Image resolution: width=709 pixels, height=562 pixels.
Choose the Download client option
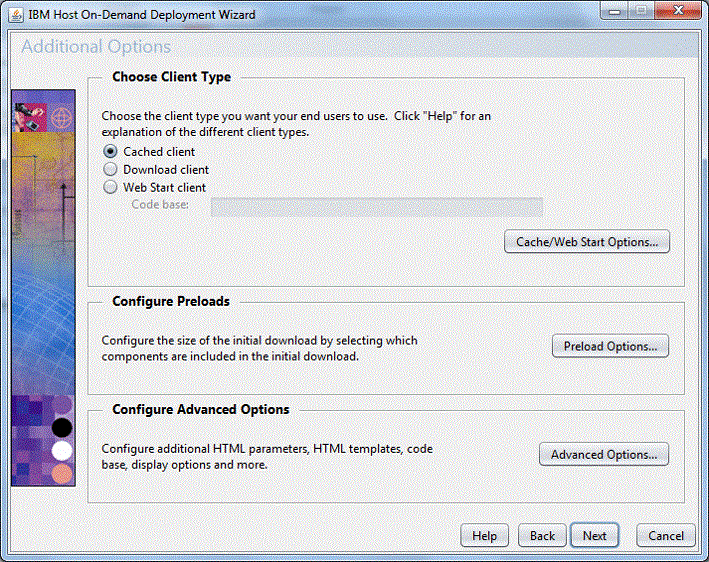111,170
